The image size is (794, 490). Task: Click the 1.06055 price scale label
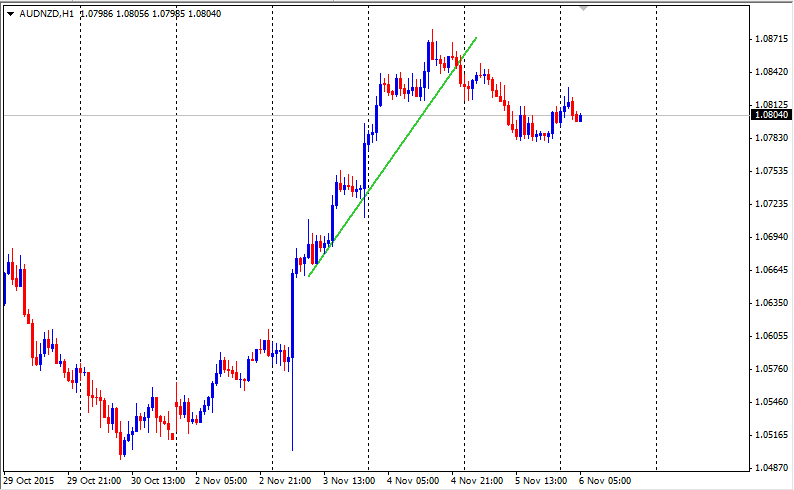tap(771, 336)
